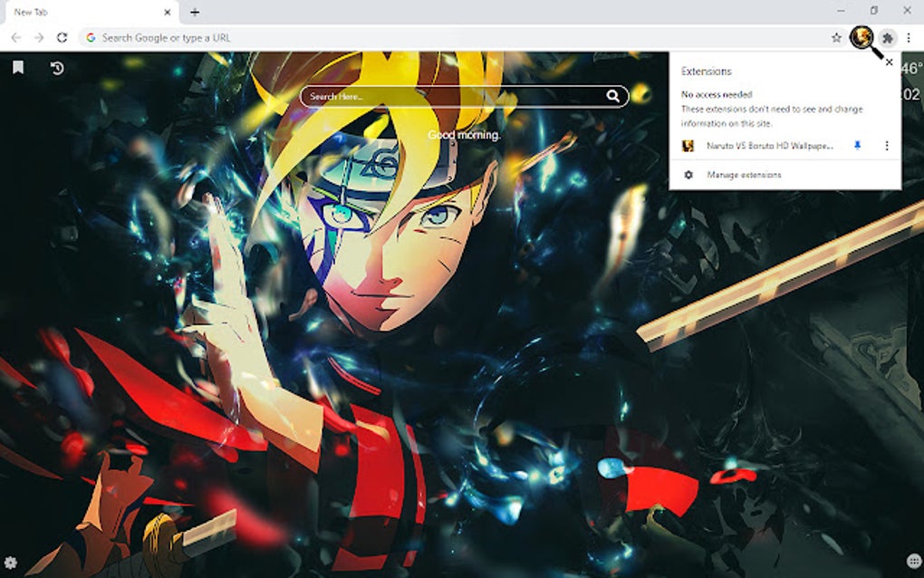The image size is (924, 578).
Task: Click the Google logo in address bar
Action: [x=91, y=38]
